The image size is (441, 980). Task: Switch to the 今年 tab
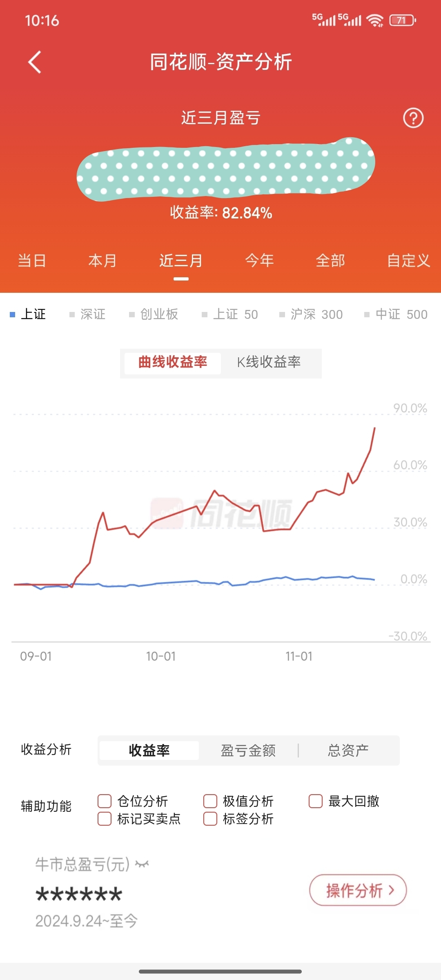click(x=259, y=261)
